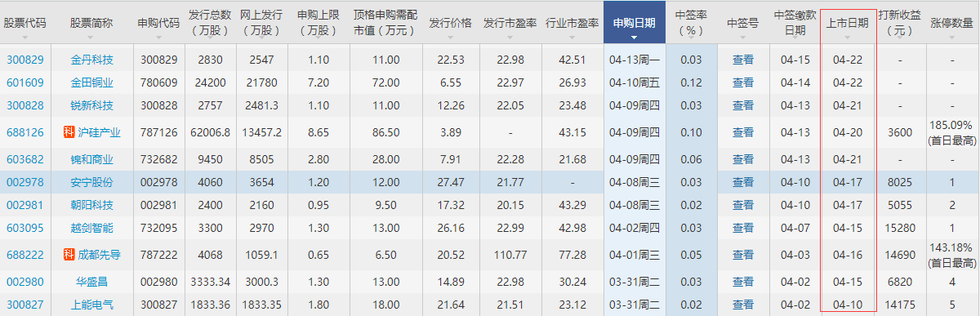Open the 朝阳科技 stock name link
The image size is (980, 316).
[91, 205]
